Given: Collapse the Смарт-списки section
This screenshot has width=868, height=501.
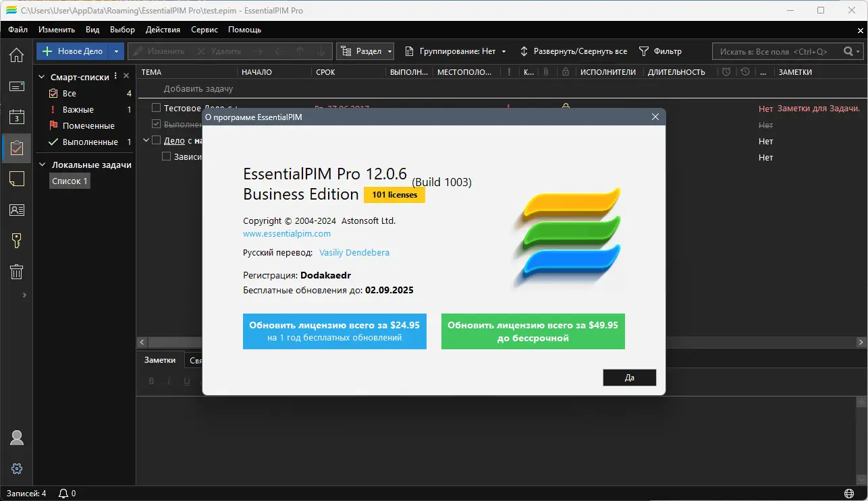Looking at the screenshot, I should [x=42, y=77].
